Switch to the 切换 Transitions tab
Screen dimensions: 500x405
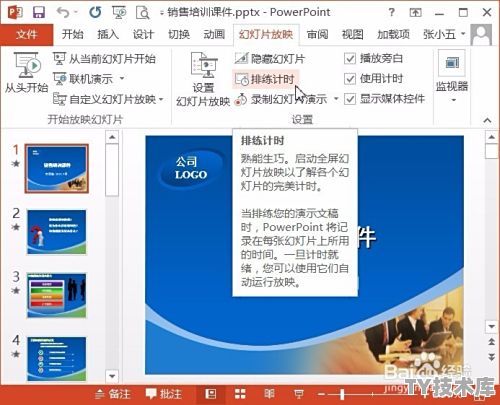tap(179, 34)
